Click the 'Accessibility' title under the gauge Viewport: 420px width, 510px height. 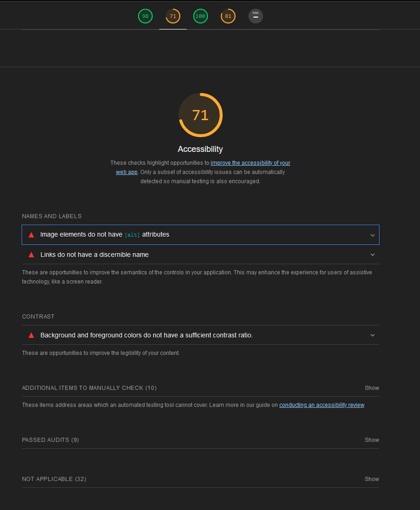tap(200, 149)
